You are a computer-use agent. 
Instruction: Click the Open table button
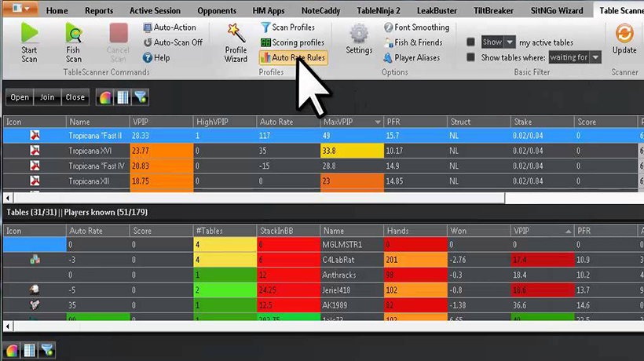click(20, 97)
